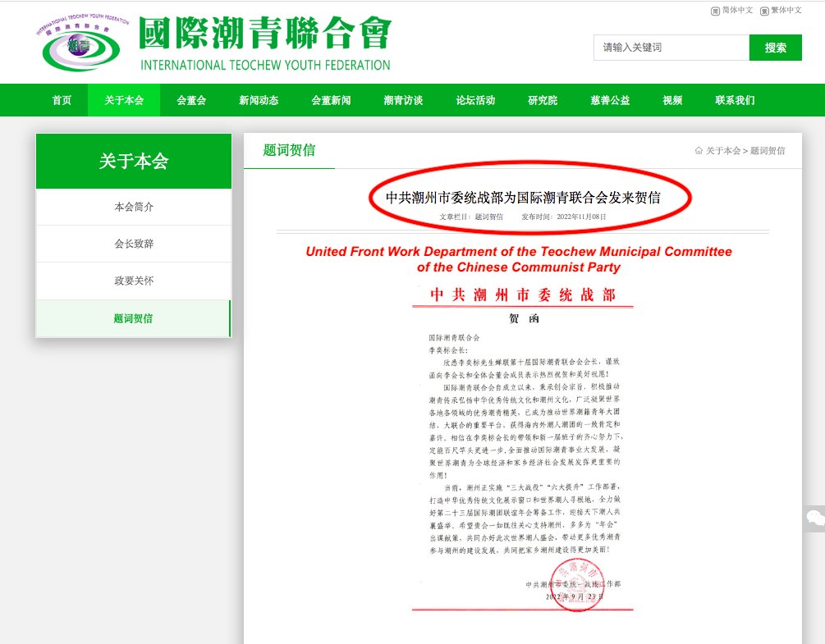Click the red 中共潮州市委统战部 letterhead

tap(522, 295)
